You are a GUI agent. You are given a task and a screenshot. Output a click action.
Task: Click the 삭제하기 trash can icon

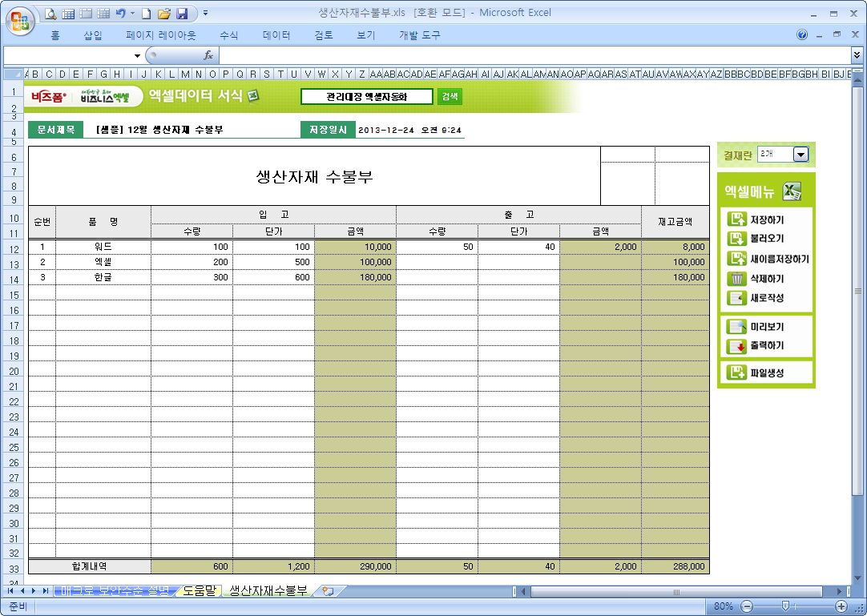(x=736, y=278)
